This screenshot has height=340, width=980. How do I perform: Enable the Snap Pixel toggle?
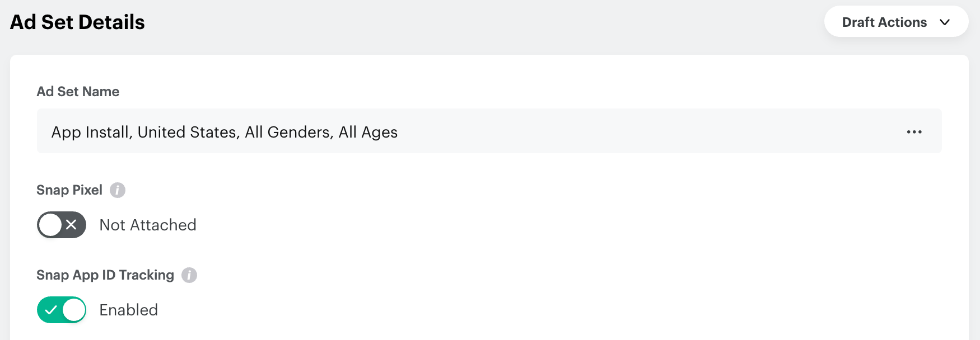pos(62,225)
